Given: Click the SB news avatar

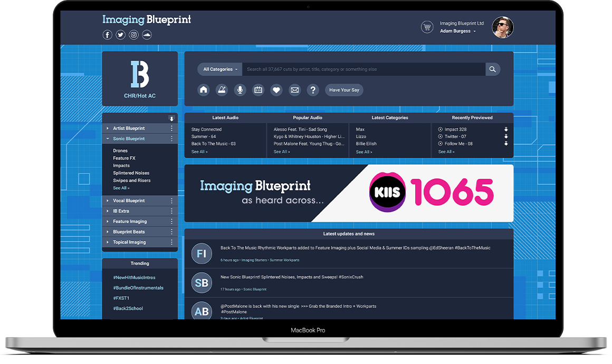Looking at the screenshot, I should pyautogui.click(x=202, y=283).
